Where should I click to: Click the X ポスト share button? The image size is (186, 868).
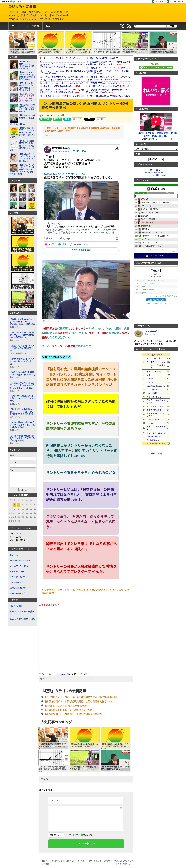[90, 119]
